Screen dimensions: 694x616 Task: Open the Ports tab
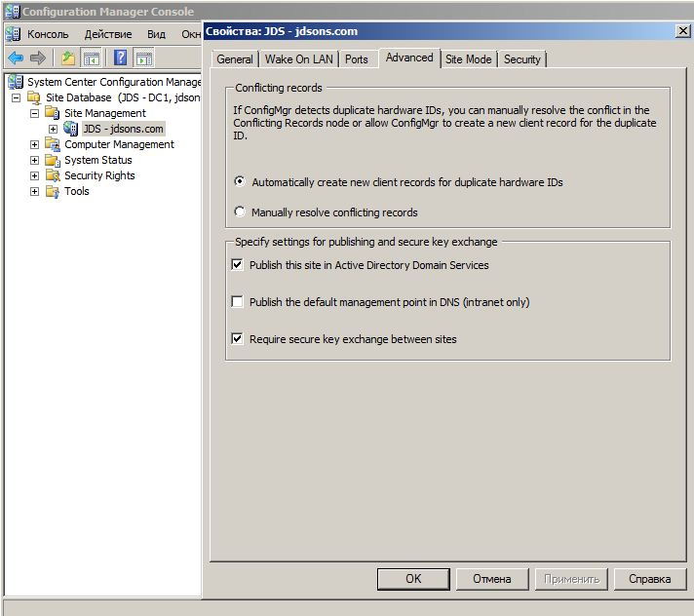point(357,59)
